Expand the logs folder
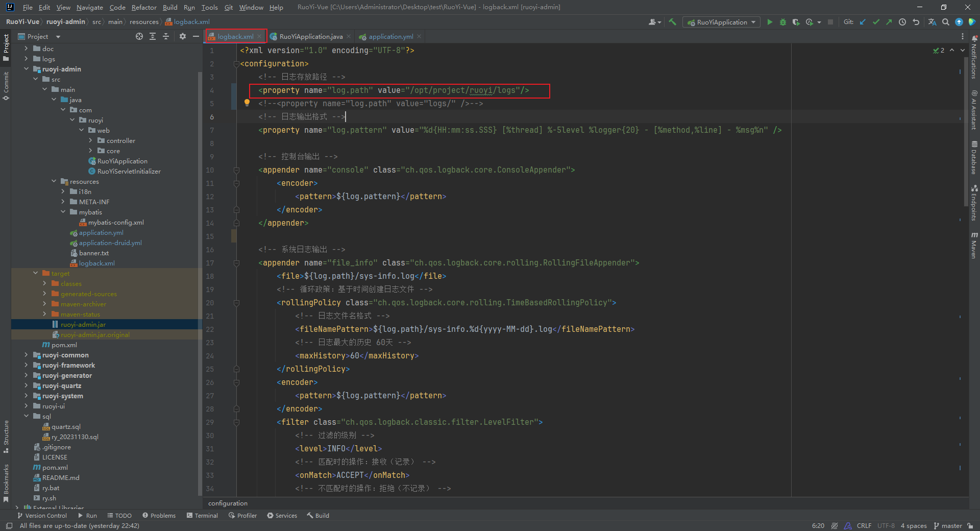The height and width of the screenshot is (531, 980). 26,59
